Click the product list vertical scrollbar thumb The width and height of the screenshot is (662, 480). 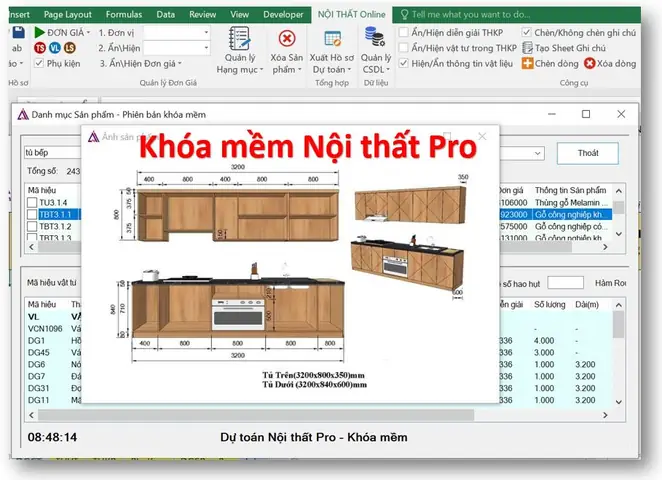point(619,207)
